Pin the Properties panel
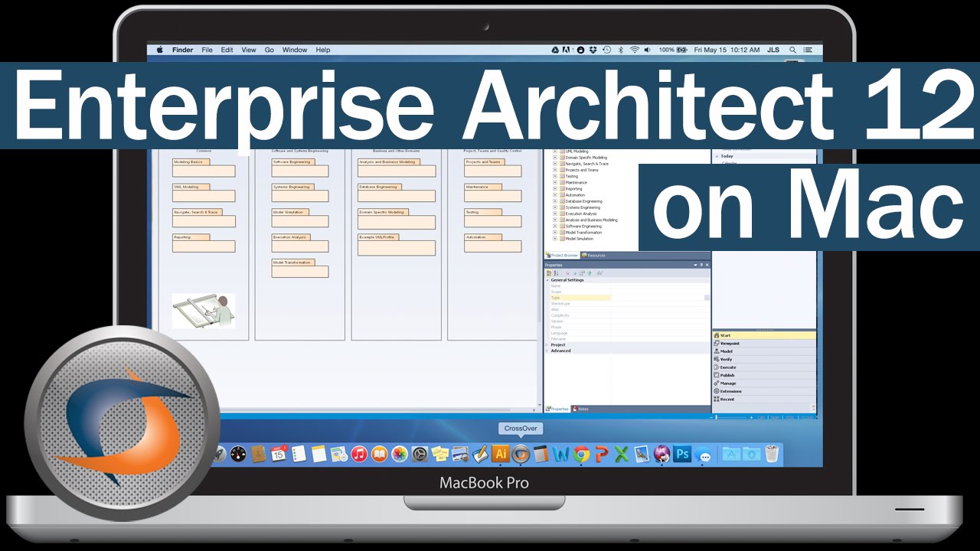The image size is (980, 551). pyautogui.click(x=701, y=265)
